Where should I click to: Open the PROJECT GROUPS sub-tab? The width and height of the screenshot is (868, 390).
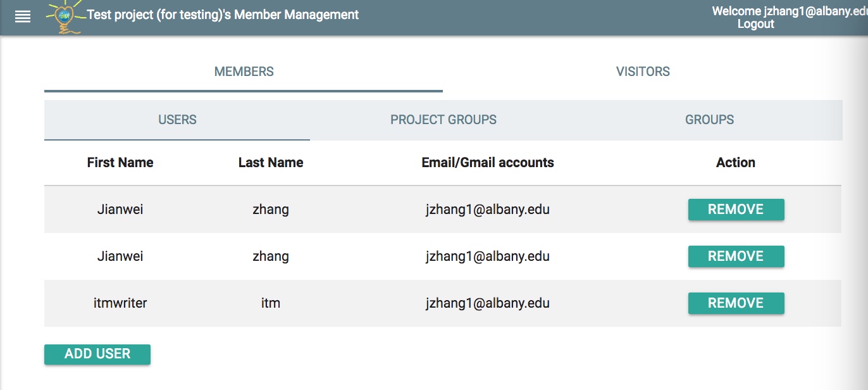click(x=443, y=120)
